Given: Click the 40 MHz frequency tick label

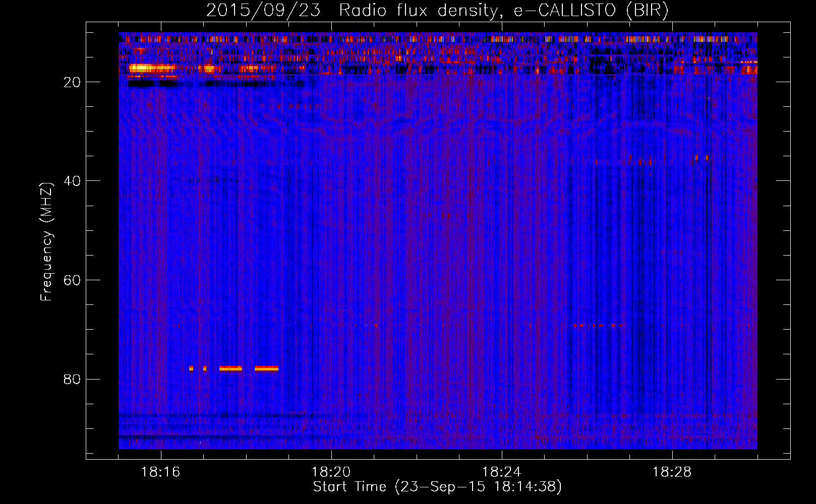Looking at the screenshot, I should click(72, 181).
